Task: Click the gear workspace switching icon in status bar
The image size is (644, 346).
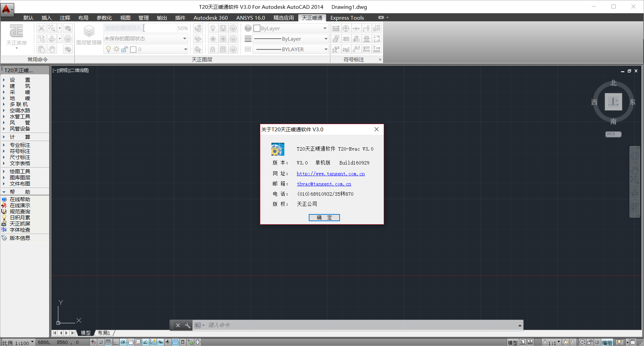Action: [582, 342]
